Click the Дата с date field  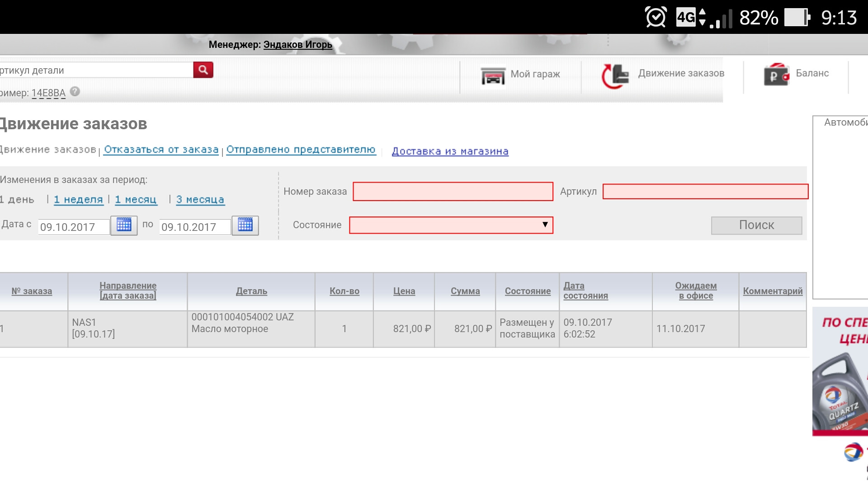[x=74, y=227]
